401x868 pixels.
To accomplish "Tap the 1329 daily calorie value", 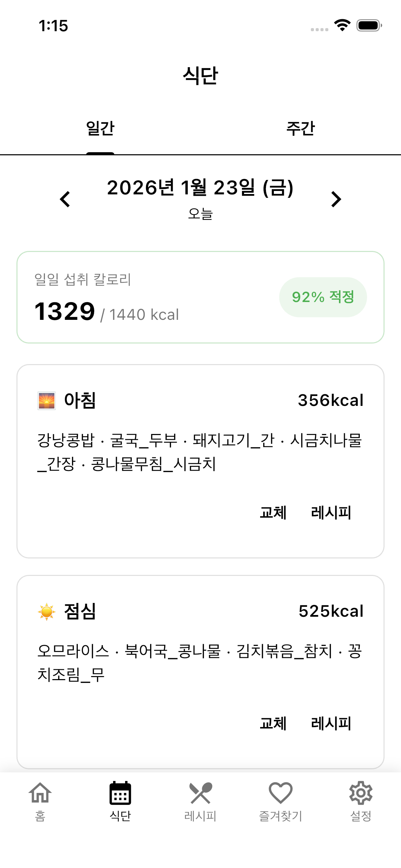I will pos(65,312).
